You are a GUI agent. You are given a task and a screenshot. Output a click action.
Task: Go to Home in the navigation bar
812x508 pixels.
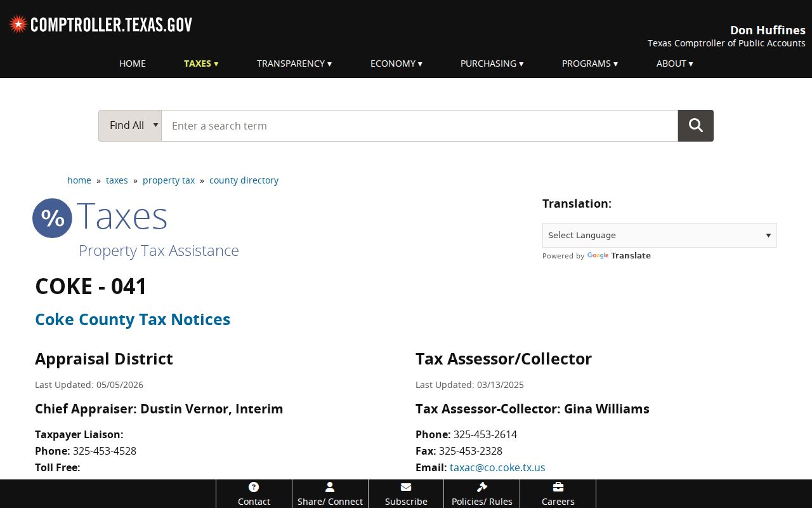pyautogui.click(x=133, y=63)
